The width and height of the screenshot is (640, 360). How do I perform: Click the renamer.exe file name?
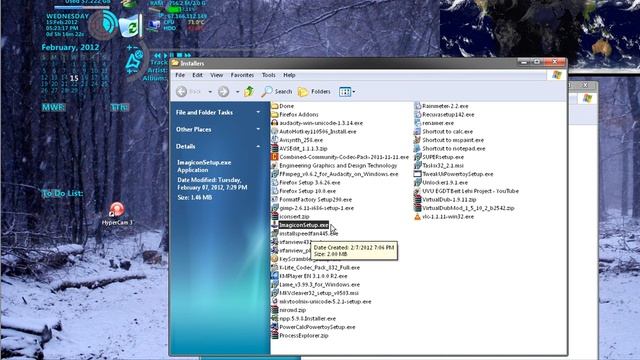coord(438,123)
